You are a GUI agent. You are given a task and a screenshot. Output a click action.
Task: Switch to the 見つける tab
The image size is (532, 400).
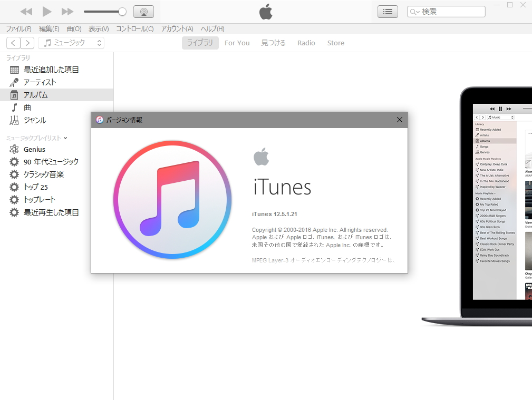(274, 43)
